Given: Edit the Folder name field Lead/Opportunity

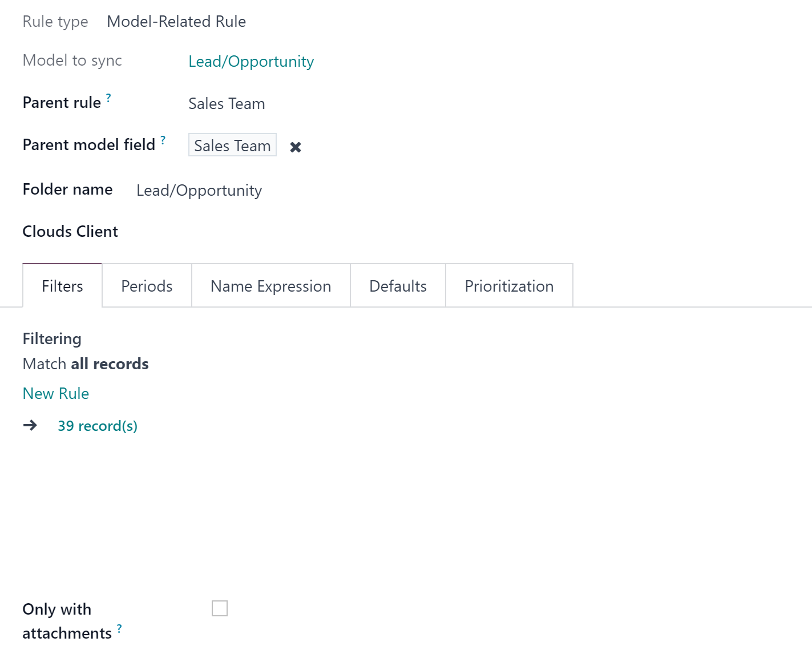Looking at the screenshot, I should [x=199, y=191].
